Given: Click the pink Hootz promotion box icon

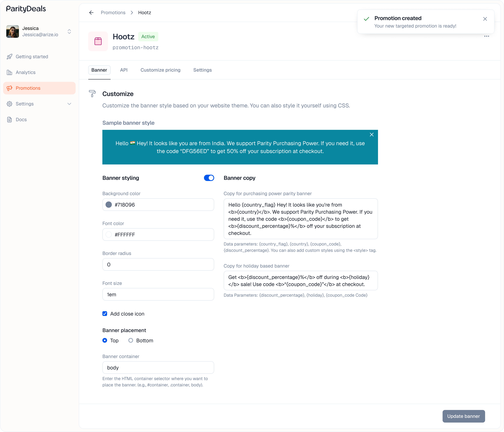Looking at the screenshot, I should 98,41.
